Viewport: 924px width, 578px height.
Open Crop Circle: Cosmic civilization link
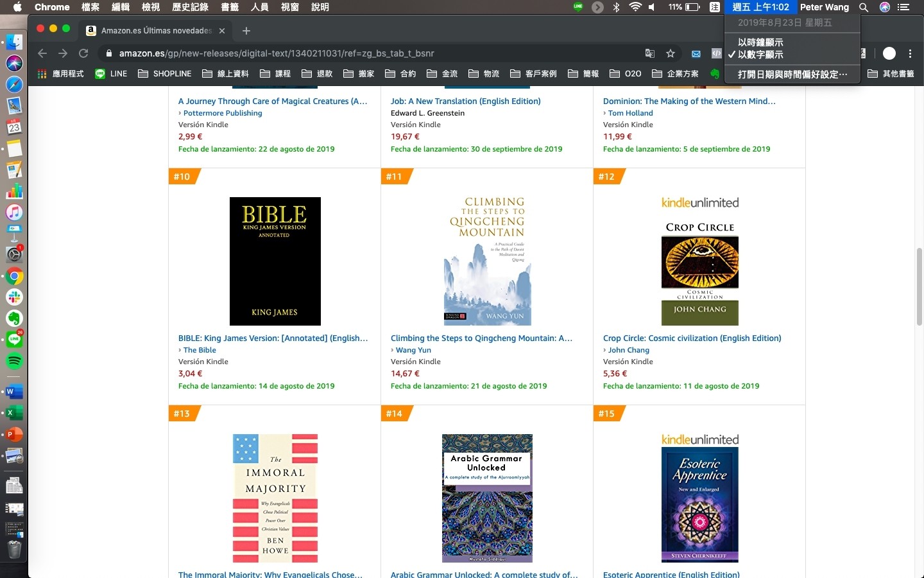(x=692, y=338)
